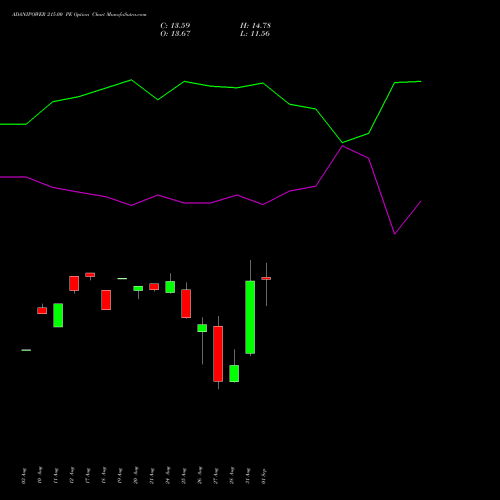Click the high value H: 14.78
The image size is (500, 500).
(x=255, y=26)
